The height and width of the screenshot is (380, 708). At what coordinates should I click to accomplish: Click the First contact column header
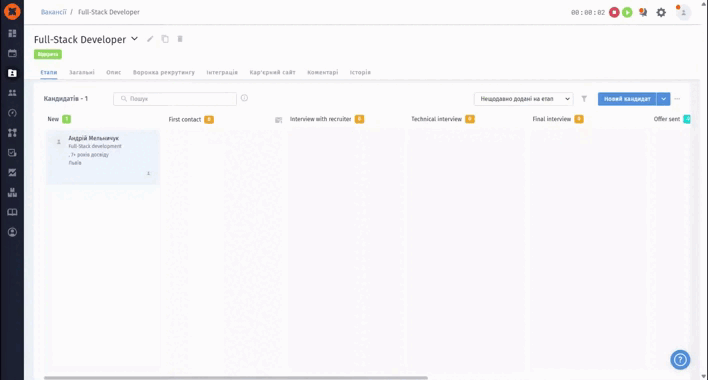pyautogui.click(x=185, y=120)
